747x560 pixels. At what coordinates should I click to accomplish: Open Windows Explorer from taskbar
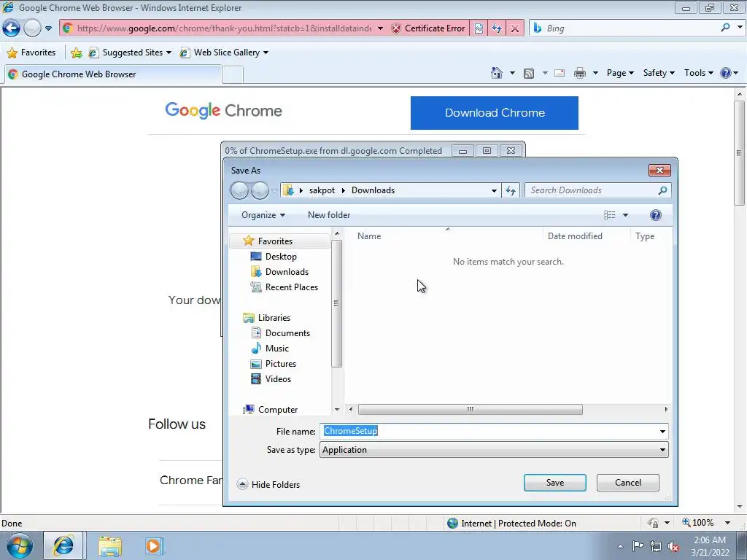(110, 546)
